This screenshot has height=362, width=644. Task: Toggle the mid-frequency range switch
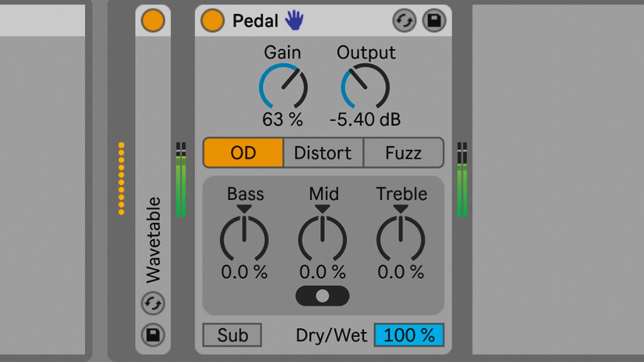coord(322,296)
